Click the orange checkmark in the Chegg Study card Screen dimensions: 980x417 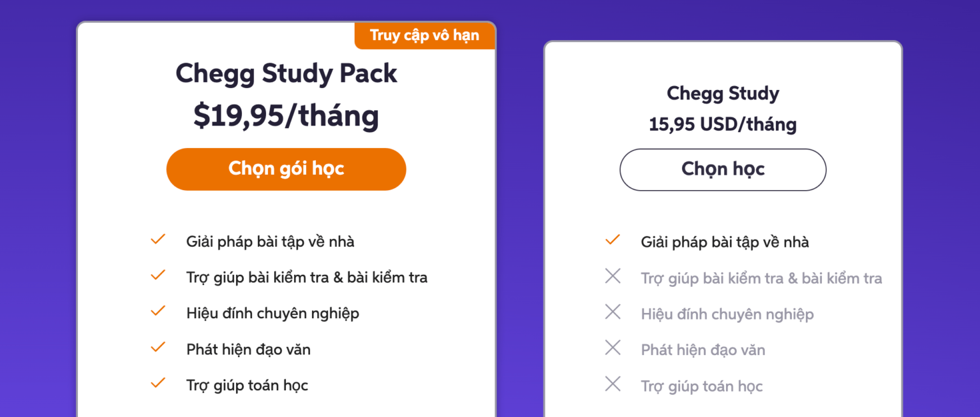(x=612, y=240)
